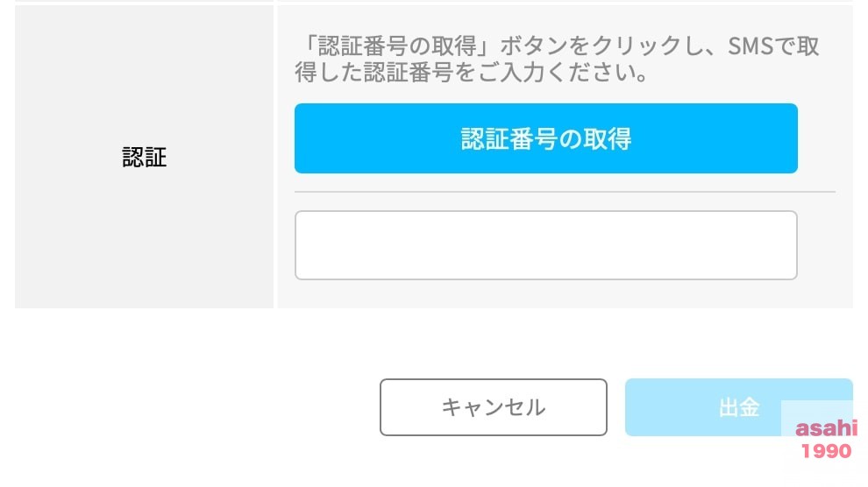Click the 1990 text under asahi
This screenshot has width=868, height=487.
click(827, 451)
